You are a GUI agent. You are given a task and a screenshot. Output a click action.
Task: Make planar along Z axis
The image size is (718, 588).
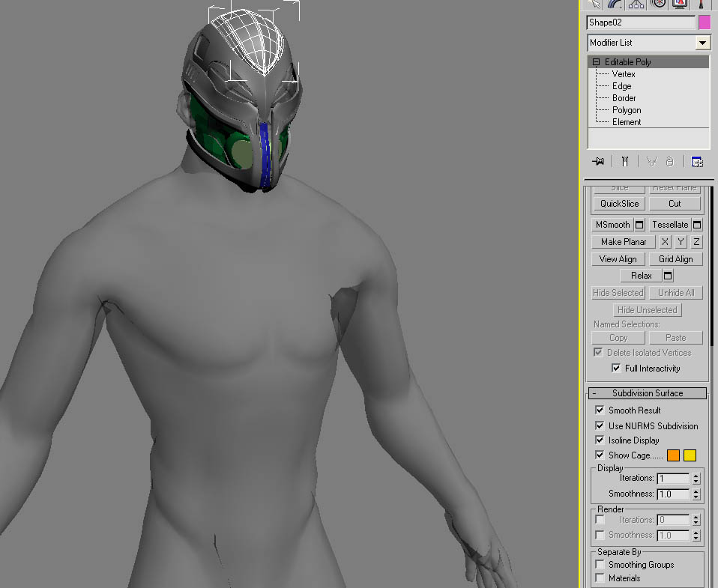pos(696,242)
